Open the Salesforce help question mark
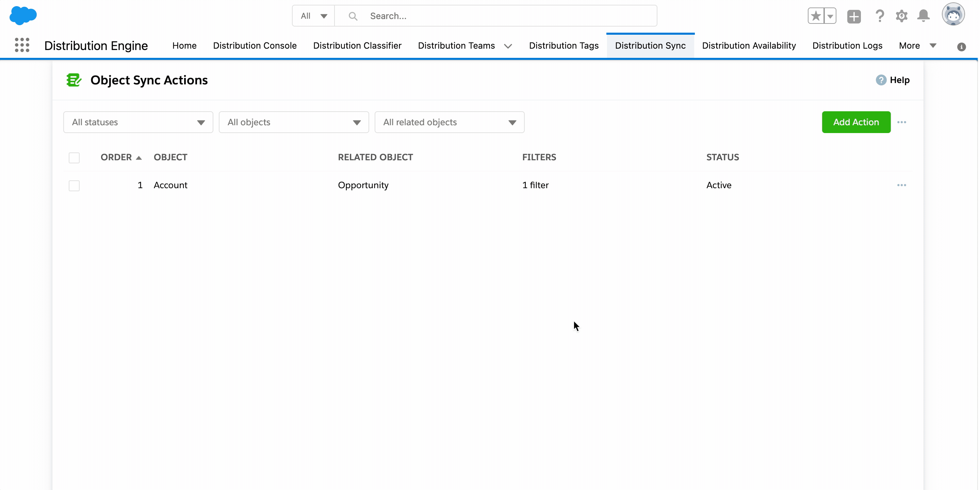980x490 pixels. point(880,16)
